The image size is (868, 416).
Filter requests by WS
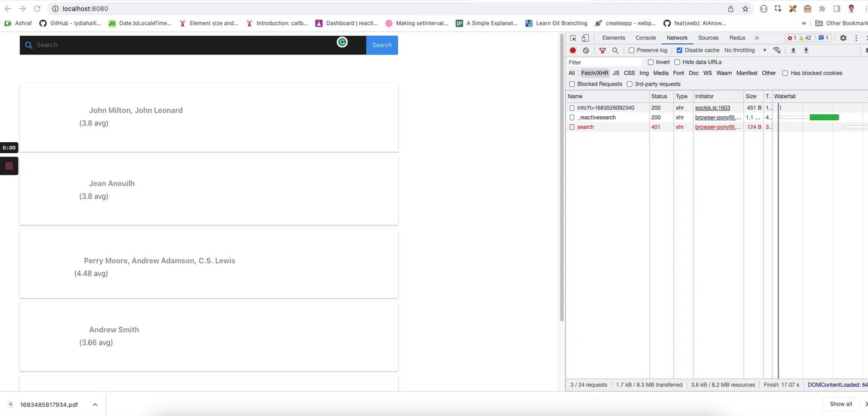click(x=707, y=73)
